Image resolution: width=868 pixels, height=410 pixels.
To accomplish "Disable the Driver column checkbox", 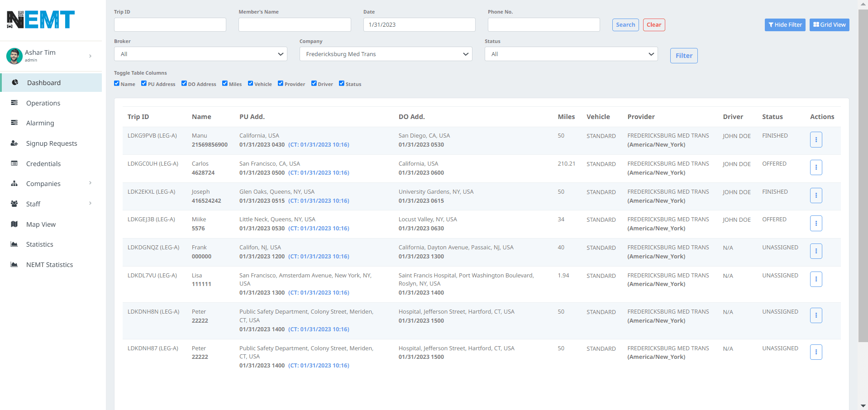I will point(313,83).
